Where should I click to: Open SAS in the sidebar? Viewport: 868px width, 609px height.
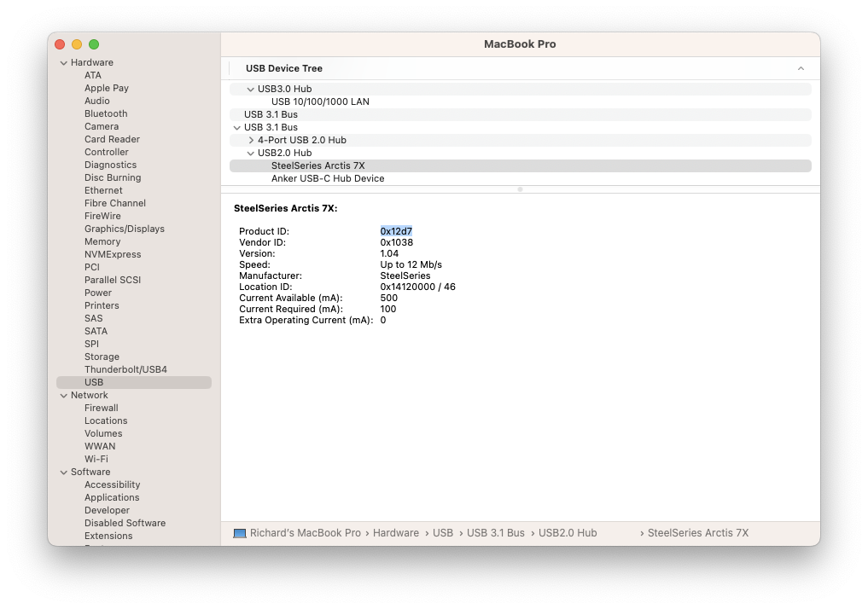tap(94, 318)
